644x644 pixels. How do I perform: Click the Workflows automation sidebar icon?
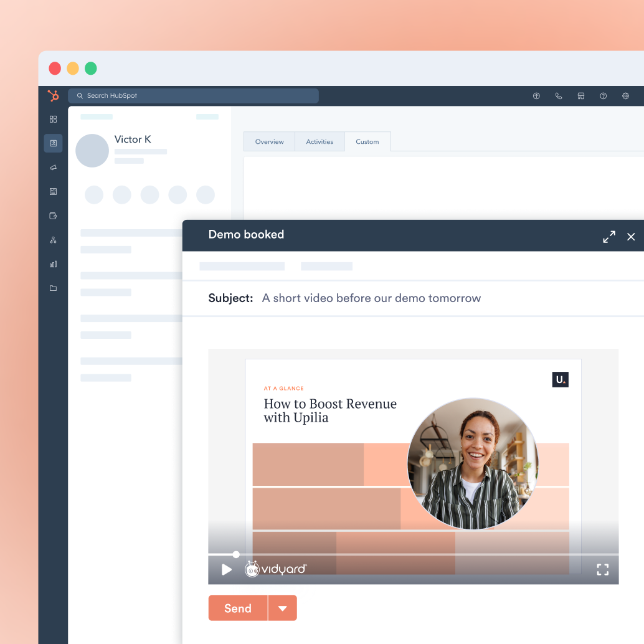pyautogui.click(x=54, y=240)
